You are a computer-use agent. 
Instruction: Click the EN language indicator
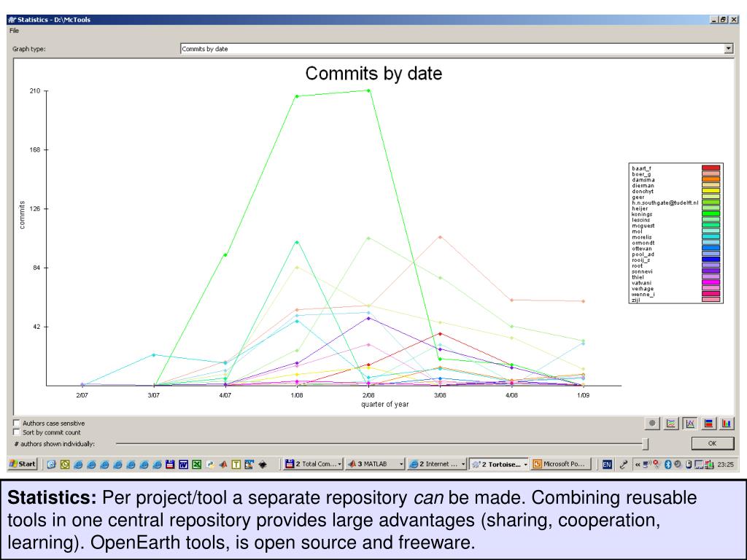tap(607, 464)
